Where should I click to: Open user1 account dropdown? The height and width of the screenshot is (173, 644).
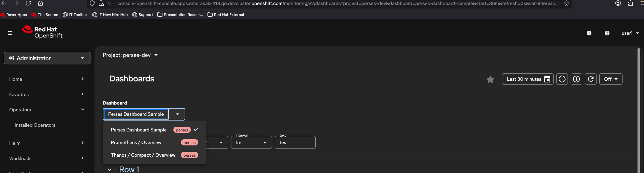pos(630,33)
